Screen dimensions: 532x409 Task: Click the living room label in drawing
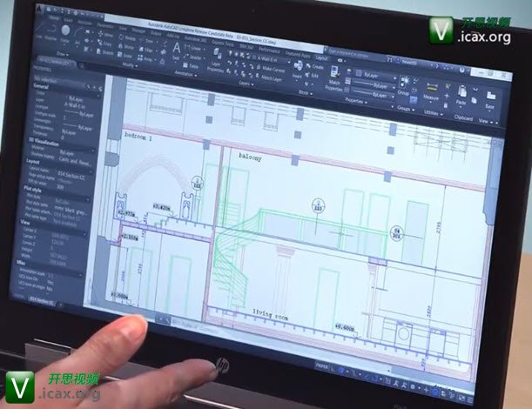pos(271,314)
